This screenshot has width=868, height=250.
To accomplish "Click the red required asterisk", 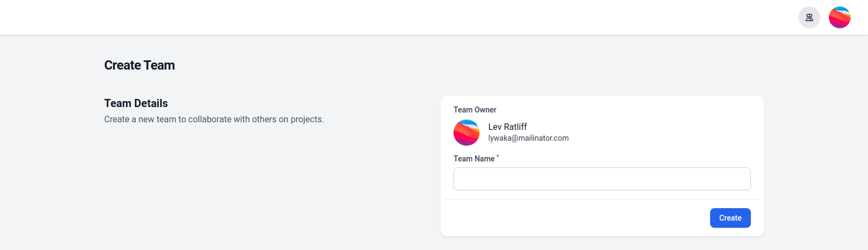I will point(497,157).
